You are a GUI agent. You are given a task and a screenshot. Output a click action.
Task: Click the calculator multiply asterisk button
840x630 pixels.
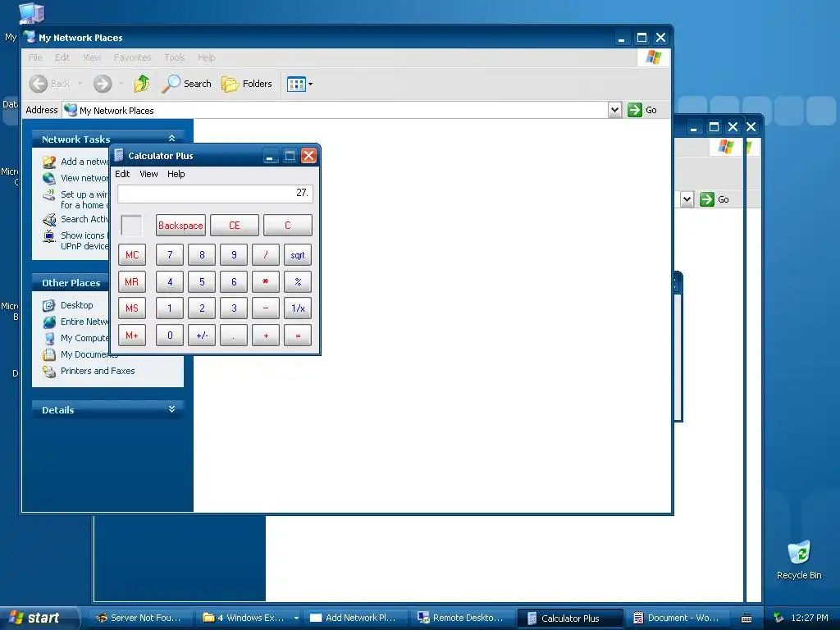(x=266, y=282)
